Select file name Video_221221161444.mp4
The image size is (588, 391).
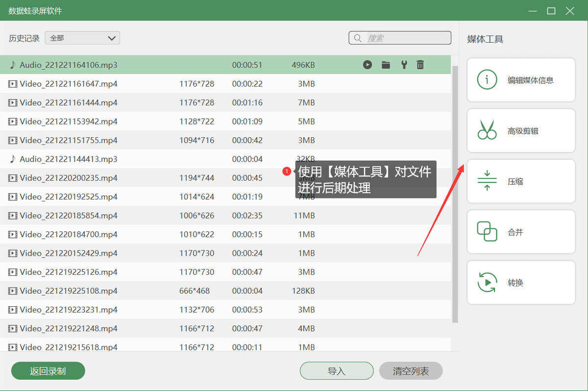[69, 102]
